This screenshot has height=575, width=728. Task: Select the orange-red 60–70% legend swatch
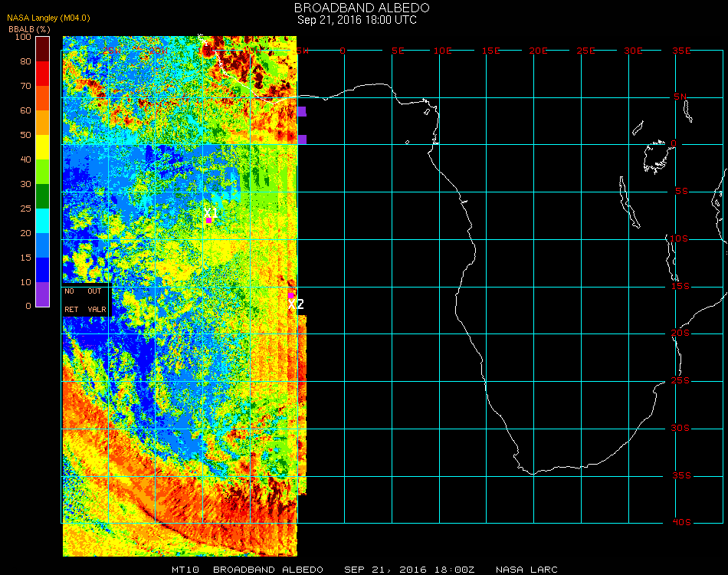pyautogui.click(x=43, y=98)
